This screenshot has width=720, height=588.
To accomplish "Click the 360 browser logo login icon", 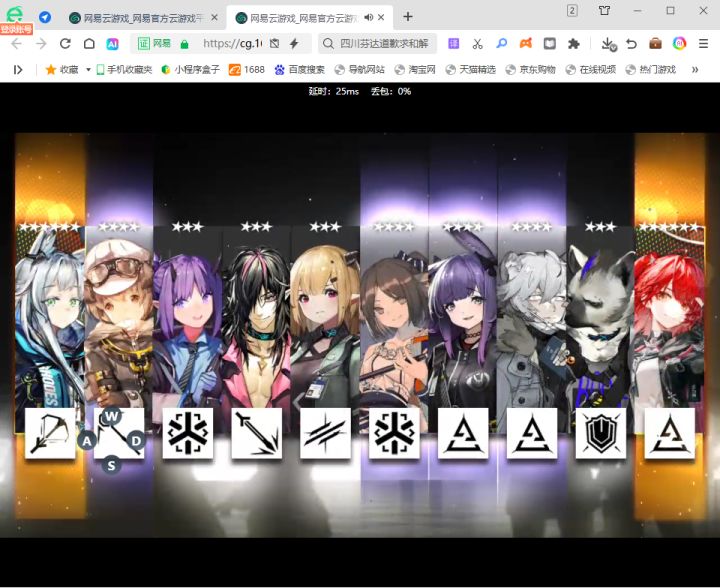I will 15,15.
